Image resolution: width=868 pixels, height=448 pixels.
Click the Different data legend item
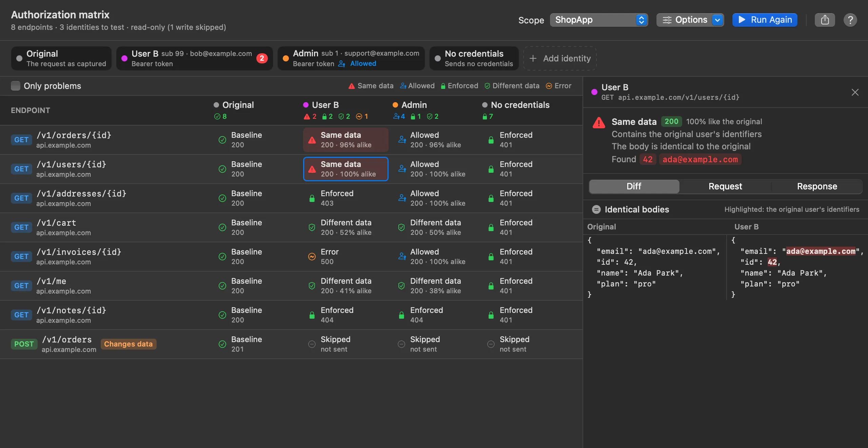click(x=512, y=86)
